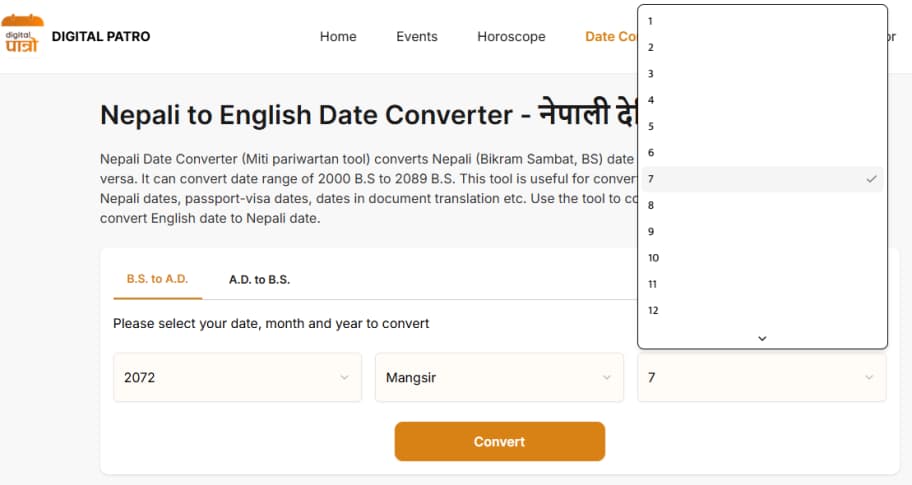The image size is (912, 485).
Task: Open the Date Converter navigation link
Action: point(611,37)
